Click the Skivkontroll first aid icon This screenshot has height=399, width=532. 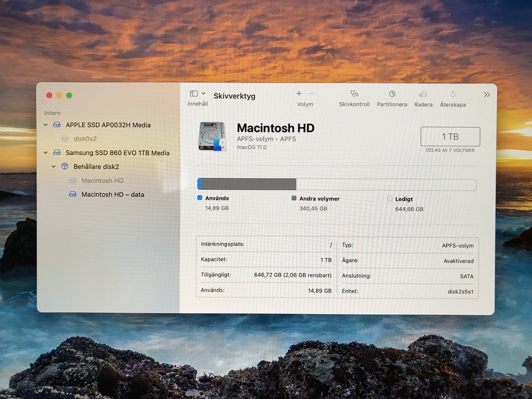point(354,94)
